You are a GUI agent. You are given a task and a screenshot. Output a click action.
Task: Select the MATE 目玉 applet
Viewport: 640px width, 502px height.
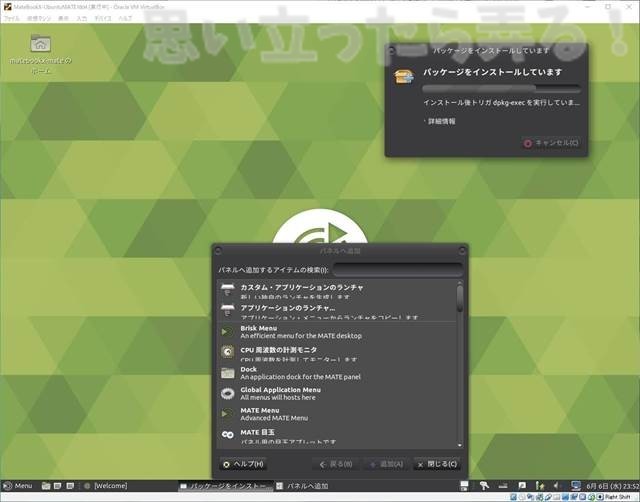coord(338,435)
